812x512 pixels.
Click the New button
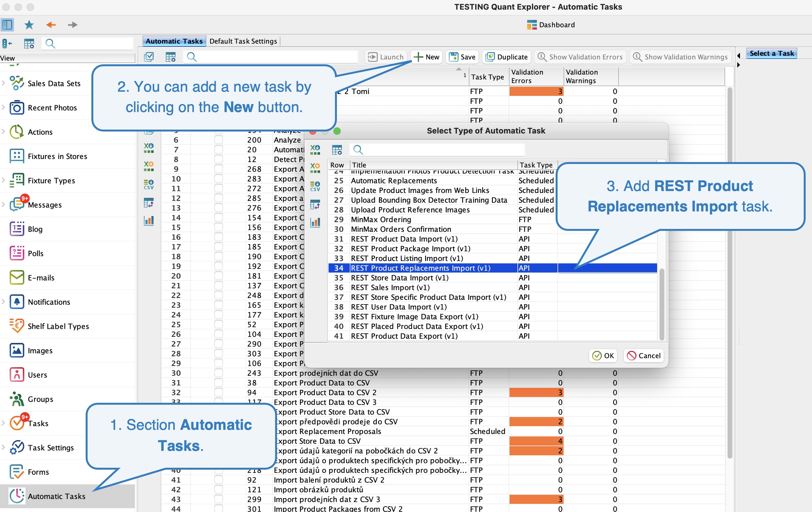(x=427, y=57)
